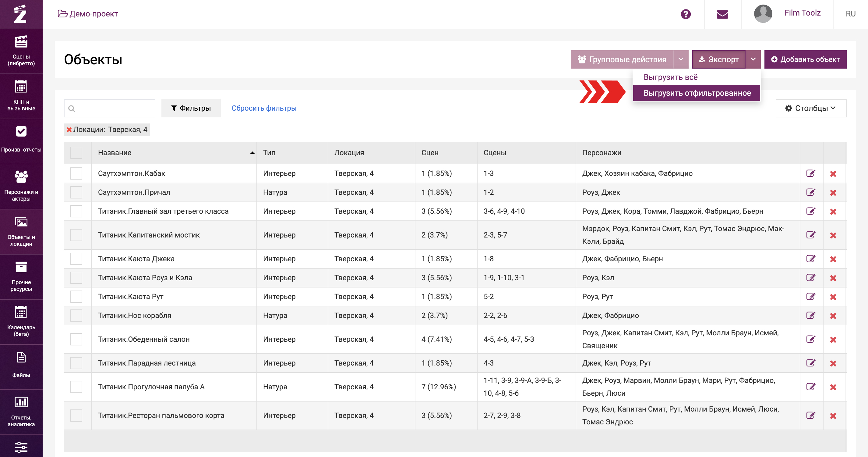868x457 pixels.
Task: Check Титаник.Обеденный салон row checkbox
Action: 76,339
